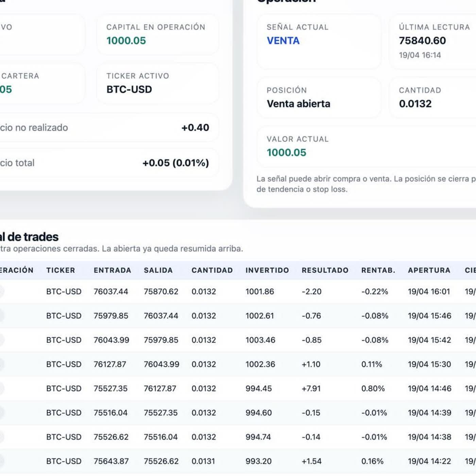Select the Cantidad 0.0132 card

coord(433,98)
